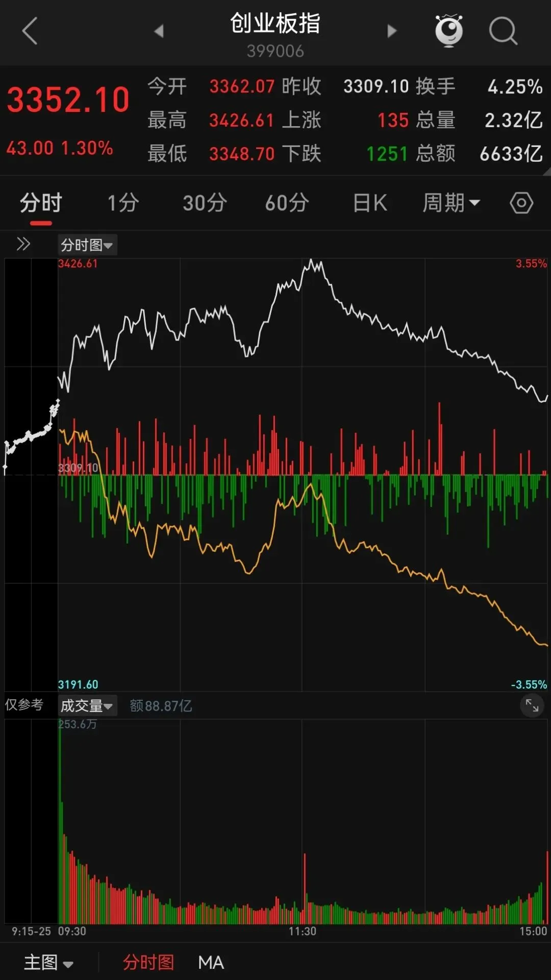Tap the tall red volume spike near 11:30
This screenshot has width=551, height=980.
[x=305, y=888]
